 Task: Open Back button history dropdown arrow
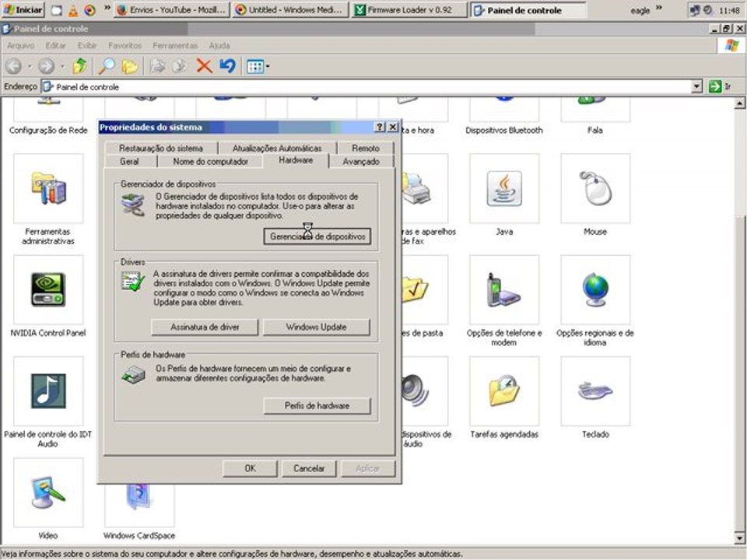(29, 66)
